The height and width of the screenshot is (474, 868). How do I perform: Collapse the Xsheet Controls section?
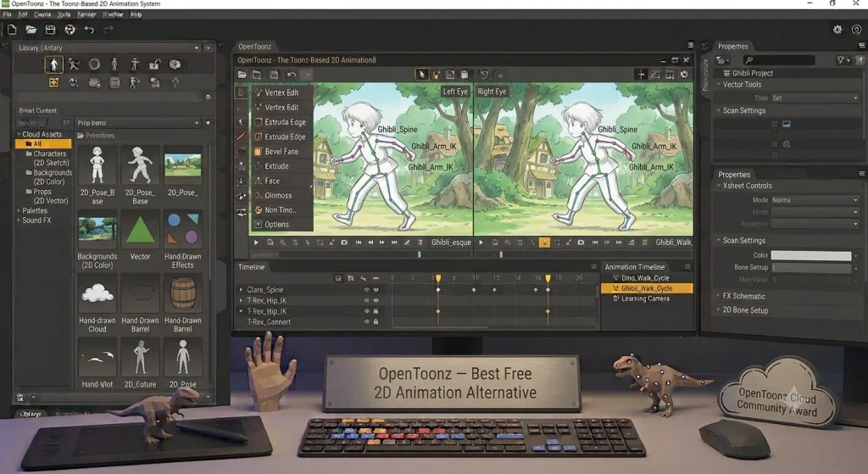(719, 186)
